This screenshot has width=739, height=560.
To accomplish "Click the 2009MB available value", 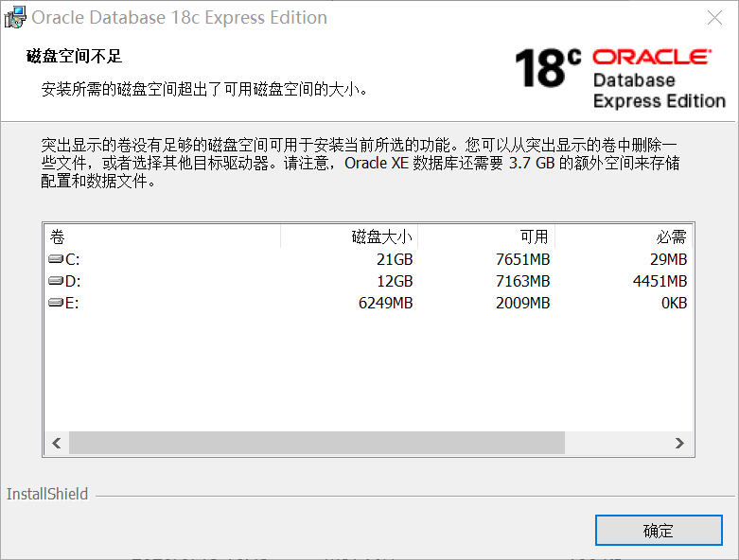I will [x=522, y=303].
